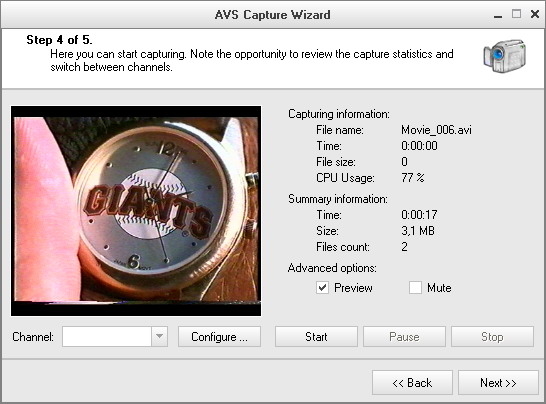Click the Summary information label
The image size is (546, 404).
click(x=338, y=199)
